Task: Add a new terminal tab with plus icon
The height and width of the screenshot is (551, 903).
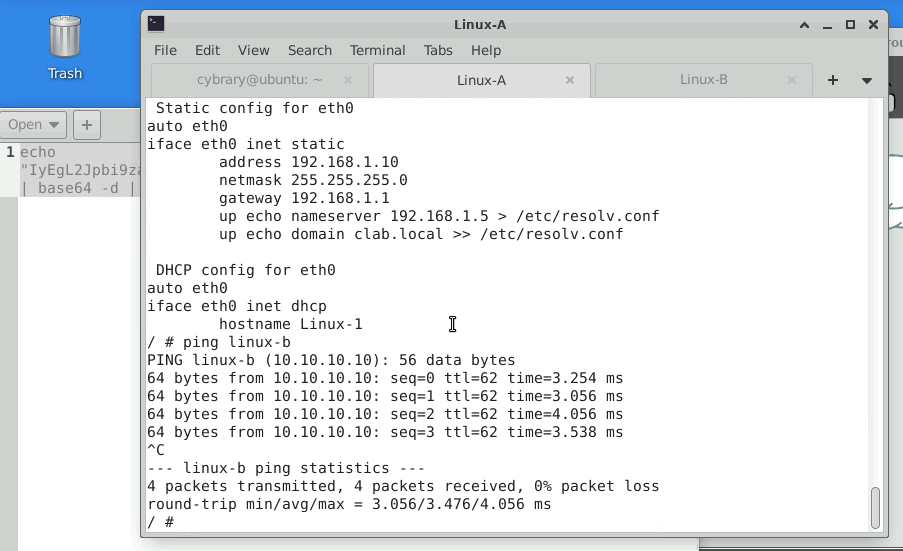Action: point(832,80)
